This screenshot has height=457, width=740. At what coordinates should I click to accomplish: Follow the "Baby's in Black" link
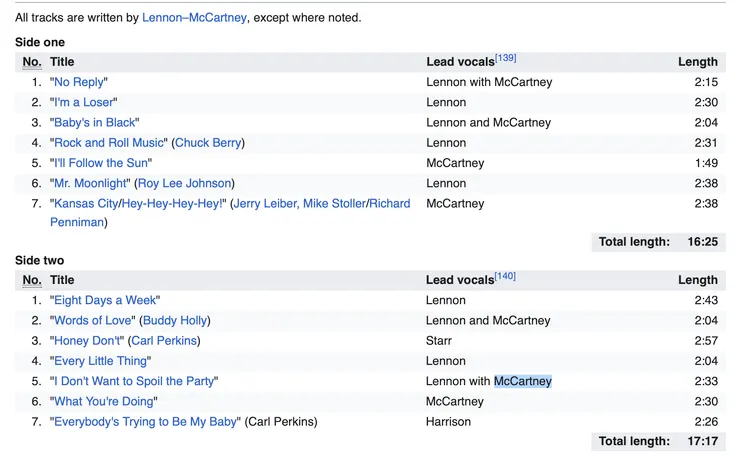click(x=94, y=122)
